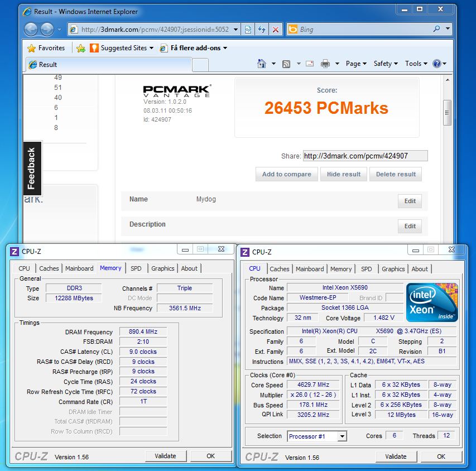Screen dimensions: 476x471
Task: Click Edit button next to Name Mydog
Action: pos(410,201)
